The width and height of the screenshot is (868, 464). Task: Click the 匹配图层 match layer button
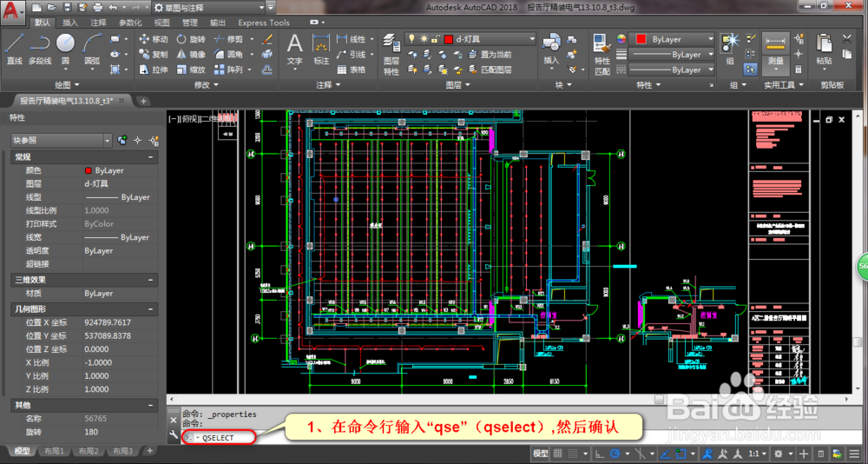(490, 70)
